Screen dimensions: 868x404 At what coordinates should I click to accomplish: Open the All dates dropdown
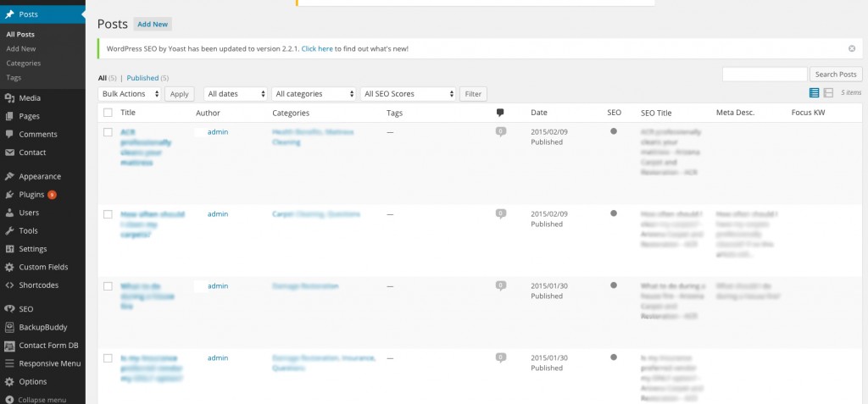tap(236, 94)
